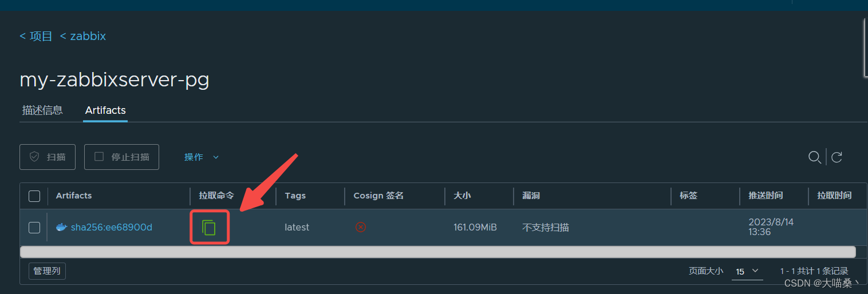Select the sha256:ee68900d row checkbox
Screen dimensions: 868x294
(x=34, y=228)
